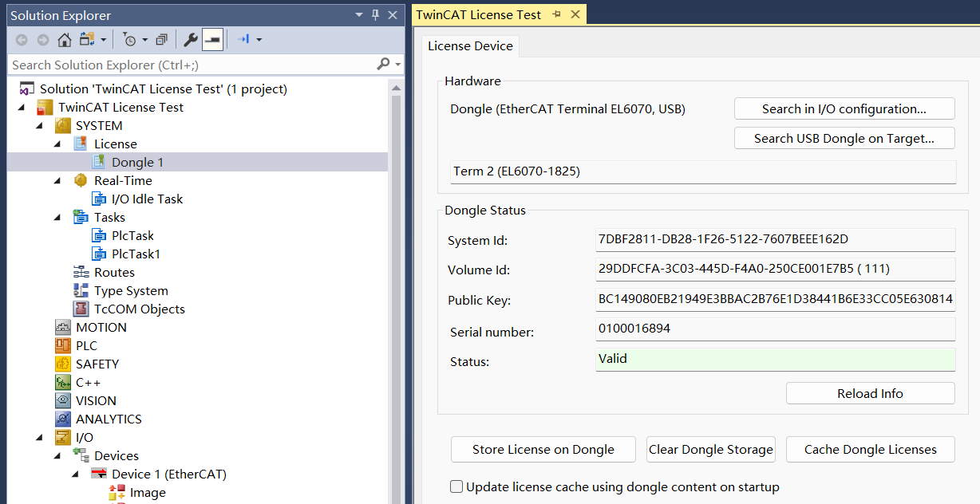This screenshot has height=504, width=980.
Task: Collapse the TwinCAT License Test project node
Action: 22,108
